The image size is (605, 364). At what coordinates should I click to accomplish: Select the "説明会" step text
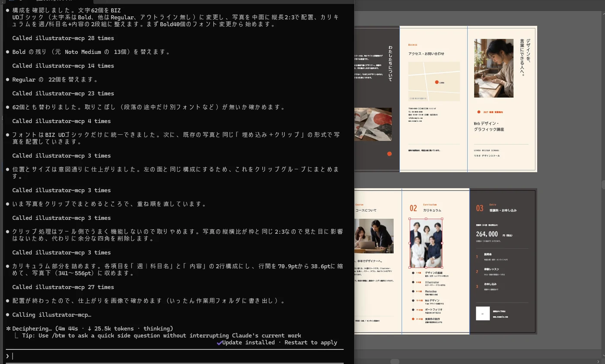[488, 255]
